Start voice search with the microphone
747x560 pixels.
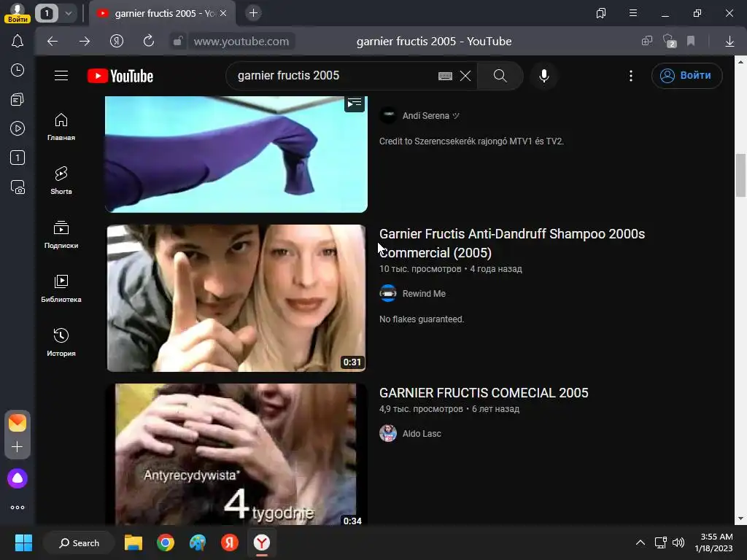click(x=544, y=76)
